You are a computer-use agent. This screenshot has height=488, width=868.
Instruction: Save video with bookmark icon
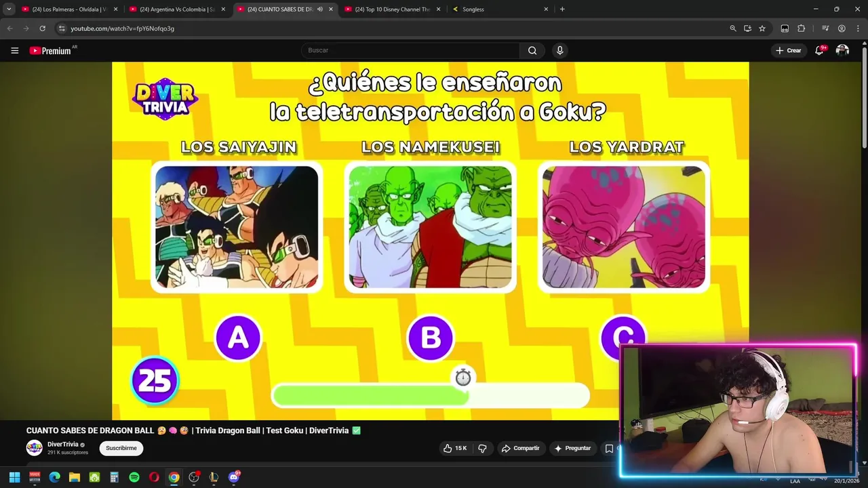coord(609,448)
